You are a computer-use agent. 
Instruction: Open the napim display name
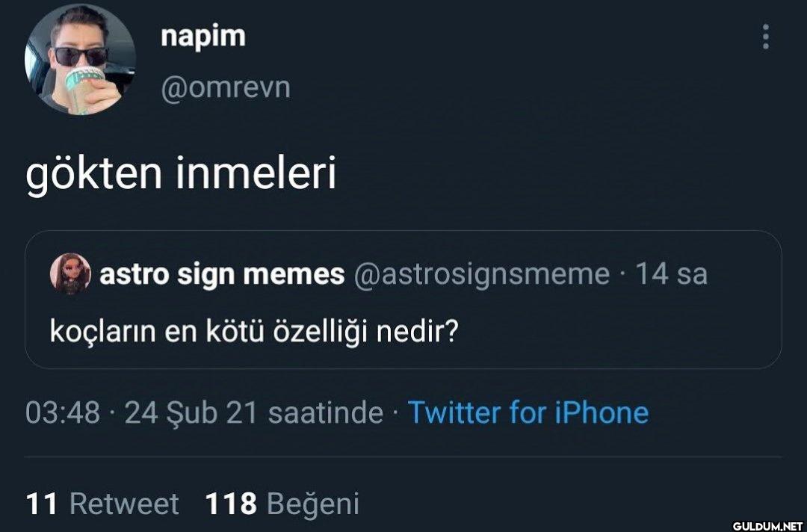point(202,36)
